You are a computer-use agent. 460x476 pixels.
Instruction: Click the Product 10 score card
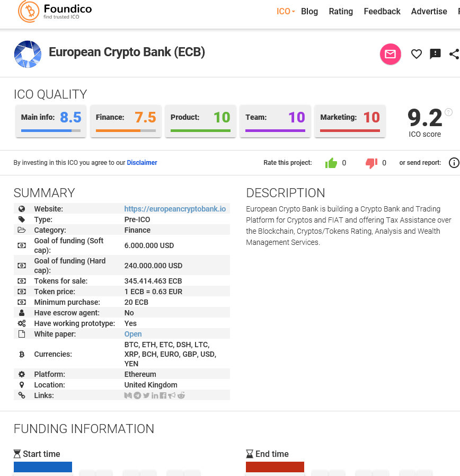pyautogui.click(x=200, y=121)
